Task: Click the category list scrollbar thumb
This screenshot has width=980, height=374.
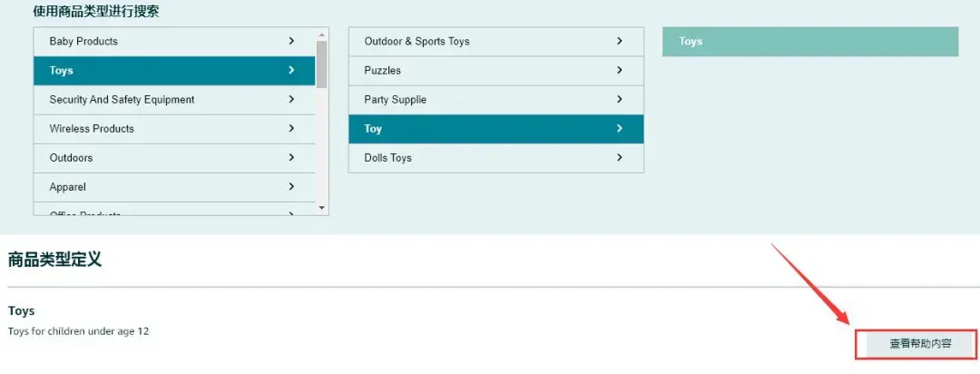Action: pos(322,64)
